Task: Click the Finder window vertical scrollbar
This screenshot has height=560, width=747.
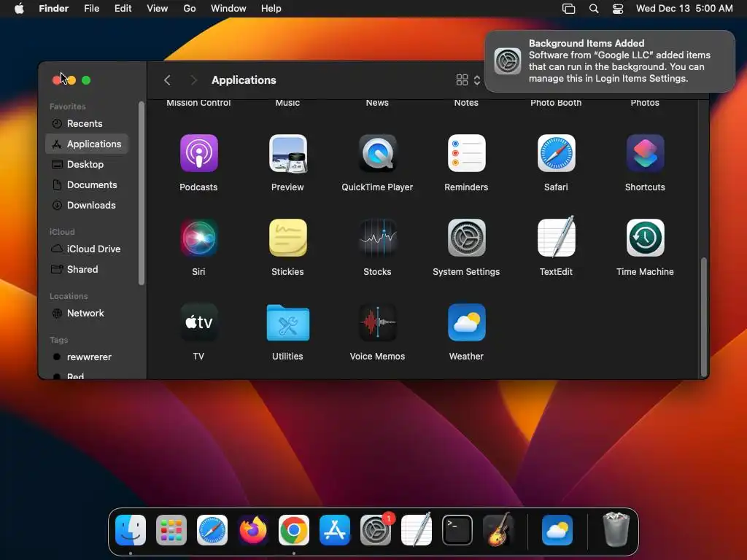Action: click(704, 316)
